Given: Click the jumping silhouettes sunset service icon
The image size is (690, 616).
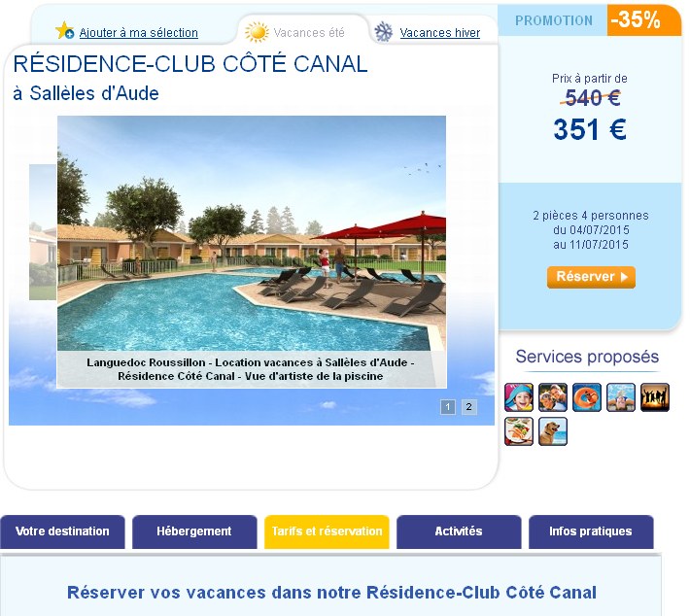Looking at the screenshot, I should click(654, 396).
